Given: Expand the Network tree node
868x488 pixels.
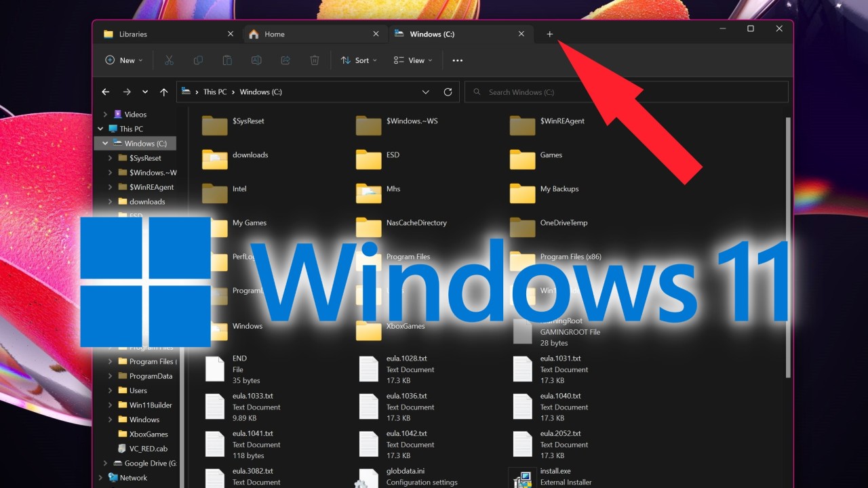Looking at the screenshot, I should tap(101, 478).
